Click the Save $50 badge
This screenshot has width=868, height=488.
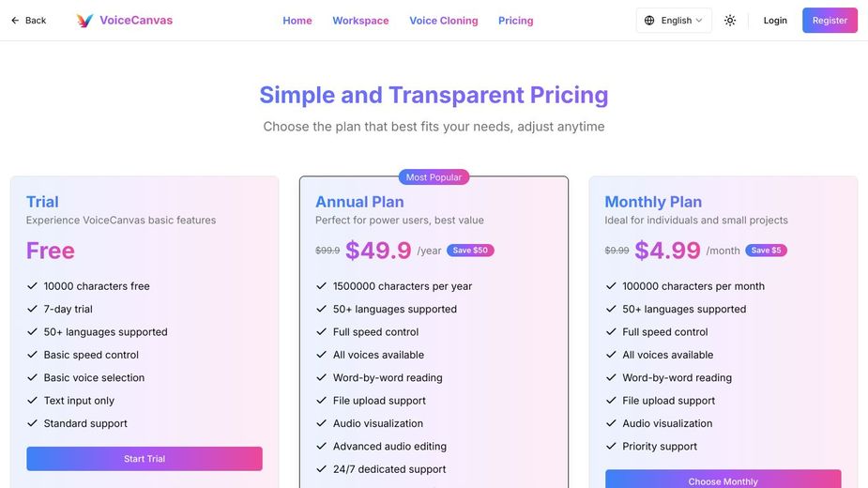click(x=470, y=251)
